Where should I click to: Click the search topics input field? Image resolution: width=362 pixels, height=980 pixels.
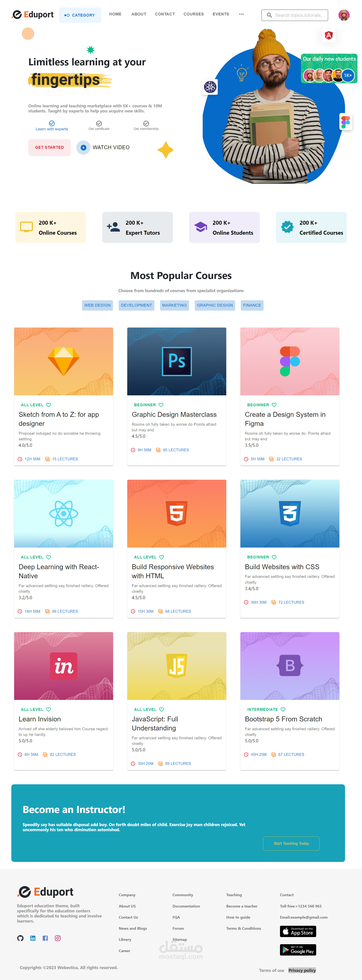(295, 15)
